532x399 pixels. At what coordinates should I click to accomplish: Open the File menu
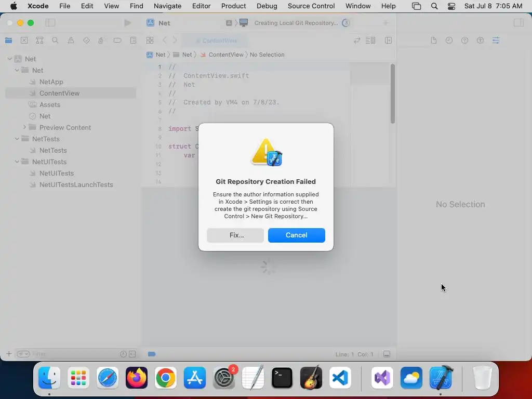[64, 6]
